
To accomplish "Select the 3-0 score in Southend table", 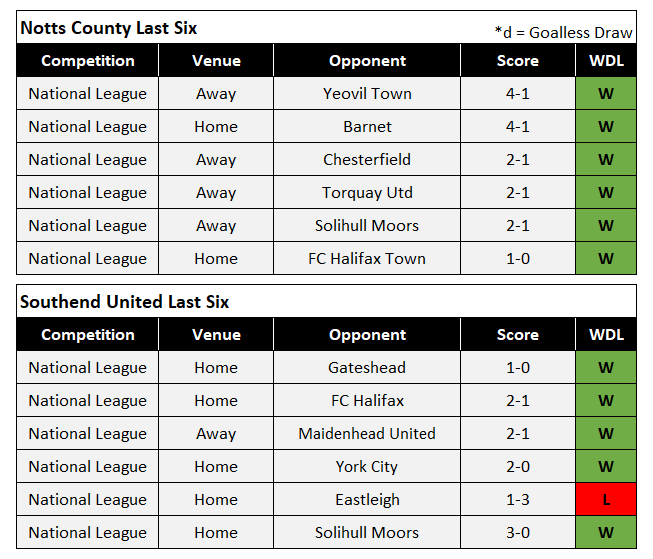I will click(518, 532).
